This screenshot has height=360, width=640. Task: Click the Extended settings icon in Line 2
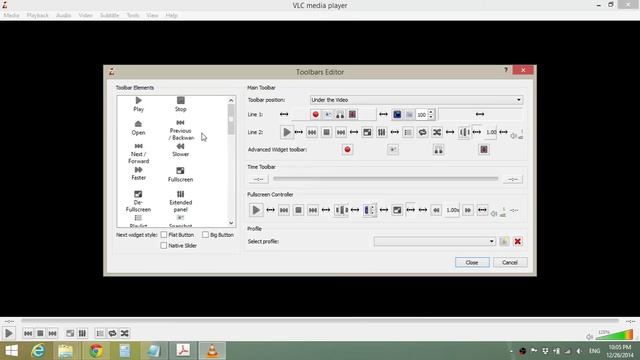click(x=381, y=132)
